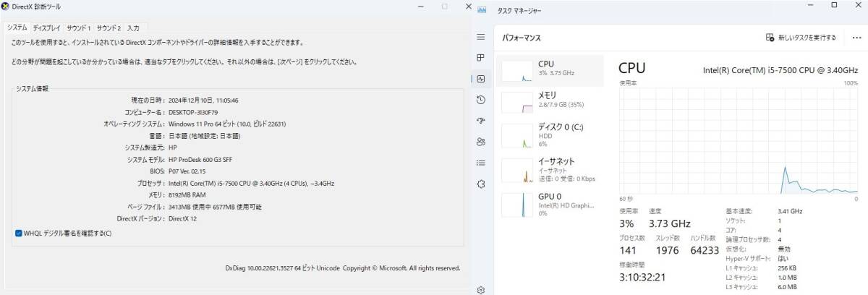Open the Task Manager hamburger navigation menu
This screenshot has width=868, height=295.
coord(481,37)
